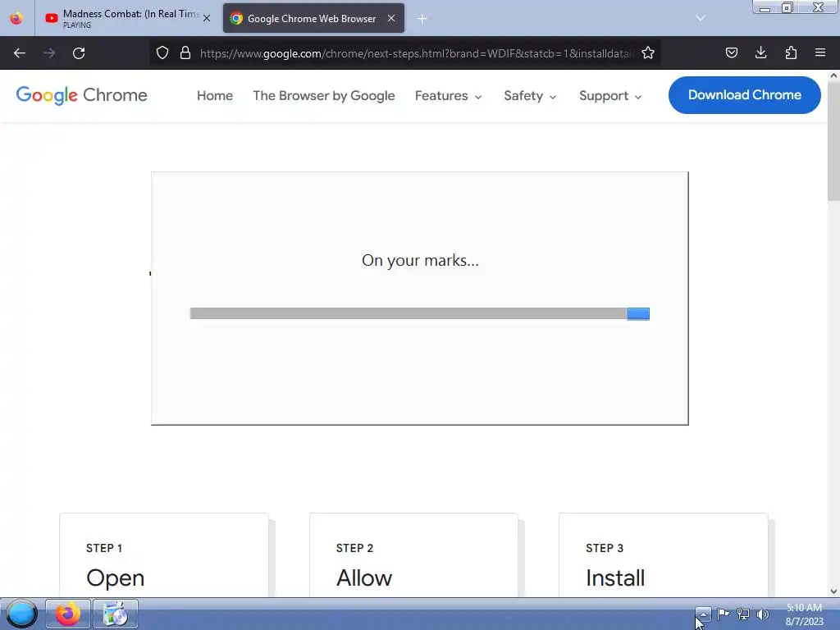
Task: List all tabs dropdown arrow
Action: [701, 18]
